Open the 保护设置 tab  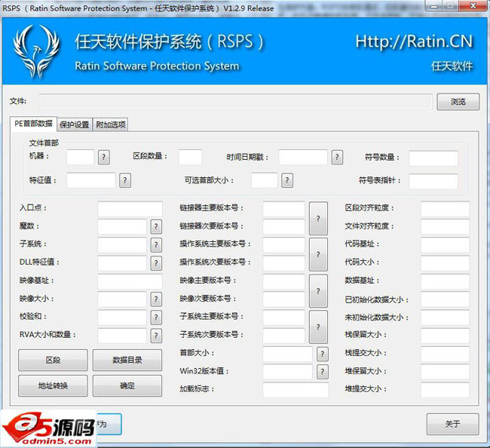coord(75,124)
